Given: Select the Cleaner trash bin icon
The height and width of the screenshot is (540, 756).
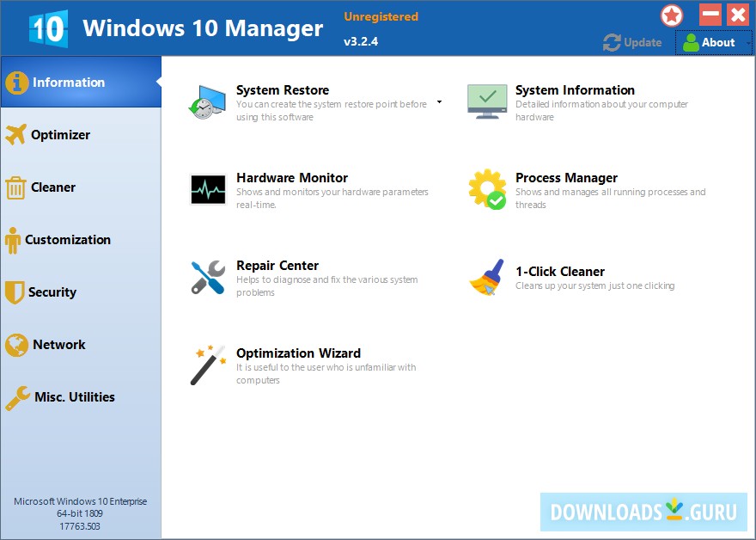Looking at the screenshot, I should pyautogui.click(x=19, y=187).
